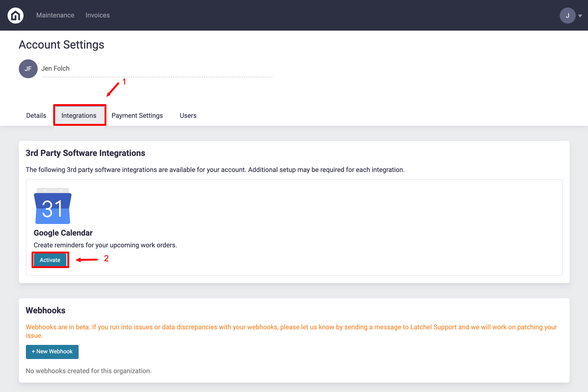Click the 3rd Party Software Integrations heading
The image size is (588, 392).
85,153
